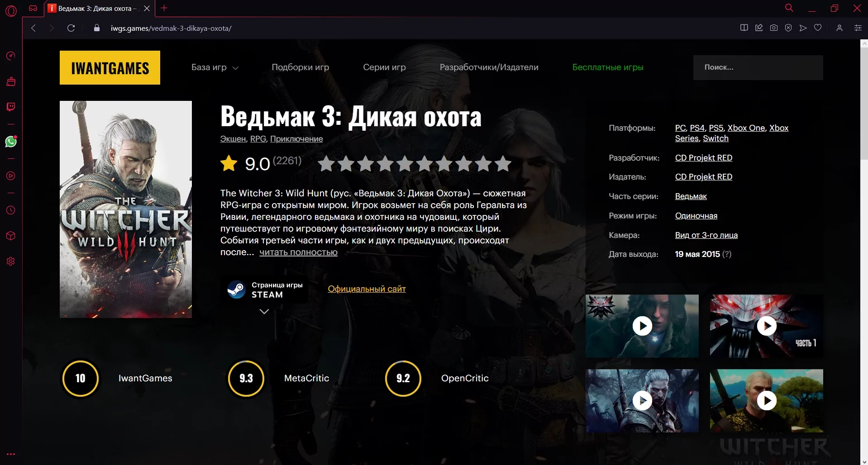Screen dimensions: 868x465
Task: Click читать полностью link
Action: click(x=298, y=252)
